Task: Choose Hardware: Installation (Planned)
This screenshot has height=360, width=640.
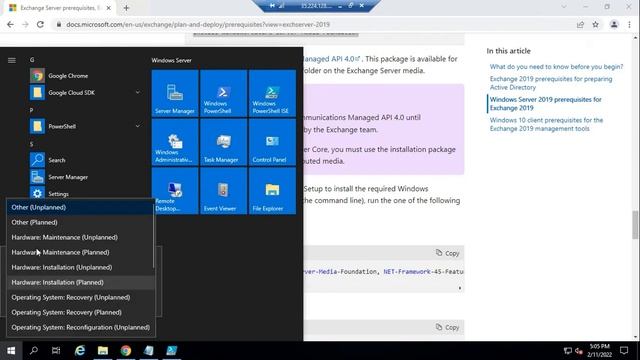Action: point(80,282)
